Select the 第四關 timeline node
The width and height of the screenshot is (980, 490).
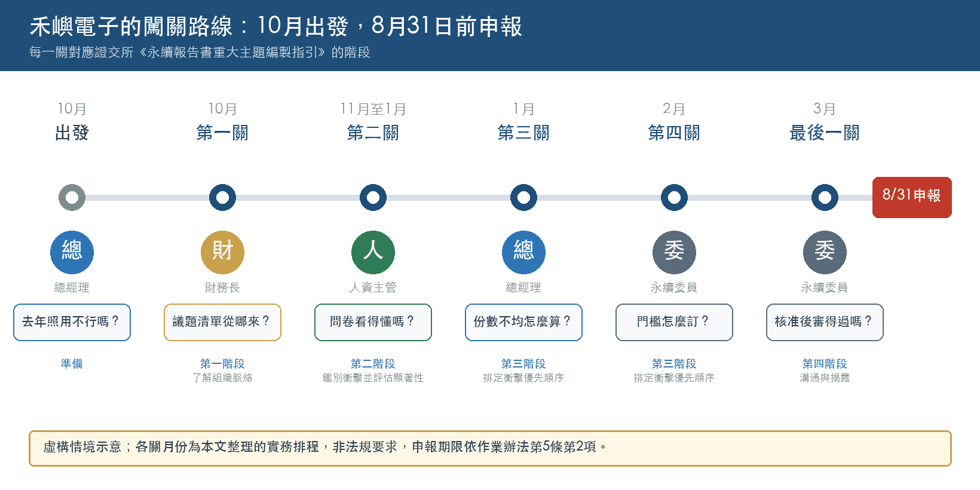pyautogui.click(x=674, y=197)
